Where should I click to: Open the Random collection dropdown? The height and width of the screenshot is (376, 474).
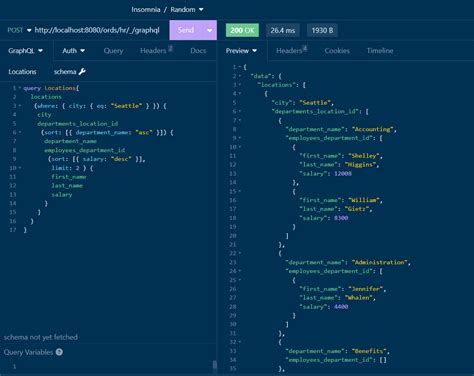pyautogui.click(x=187, y=10)
